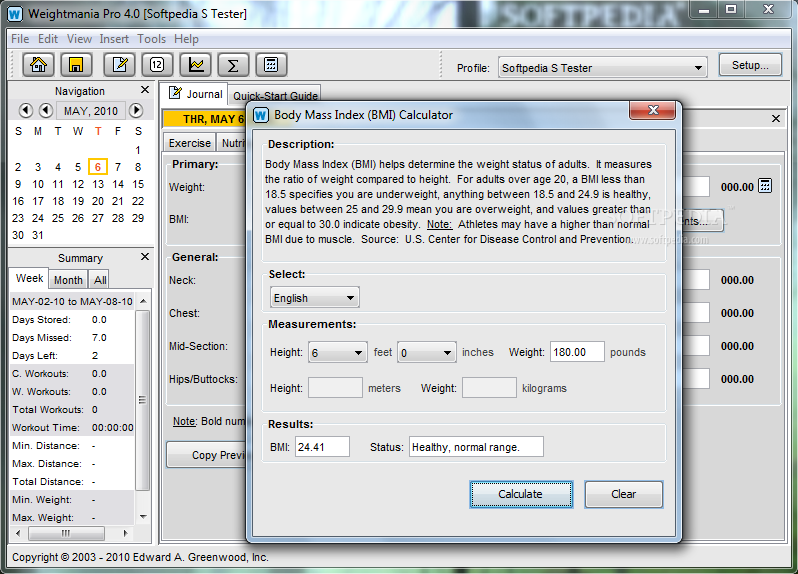Close the Summary panel
Screen dimensions: 798x574
pos(145,256)
